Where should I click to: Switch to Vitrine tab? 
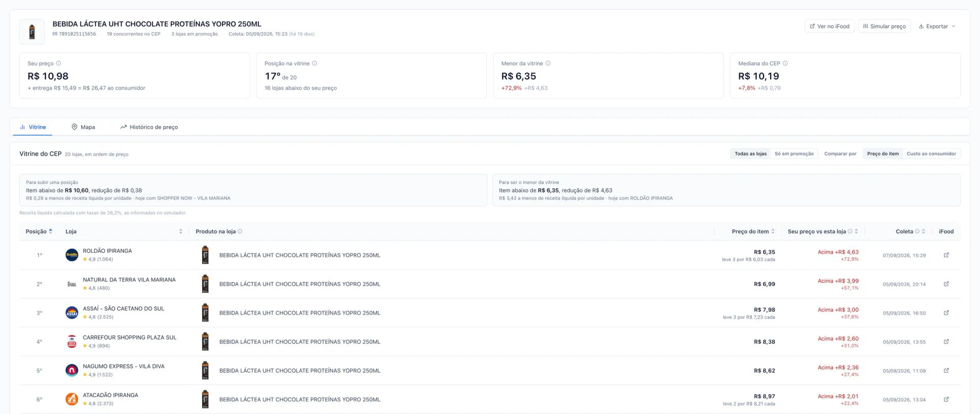pos(33,127)
